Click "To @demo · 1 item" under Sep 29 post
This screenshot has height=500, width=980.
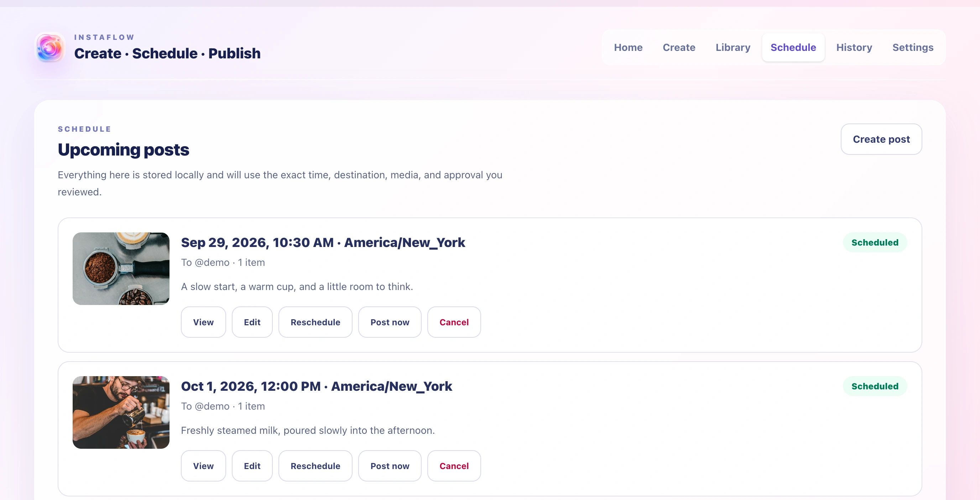click(x=223, y=263)
